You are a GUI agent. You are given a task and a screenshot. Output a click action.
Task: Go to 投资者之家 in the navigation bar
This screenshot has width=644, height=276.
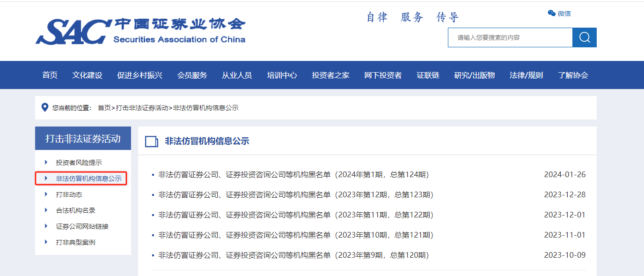[x=330, y=75]
